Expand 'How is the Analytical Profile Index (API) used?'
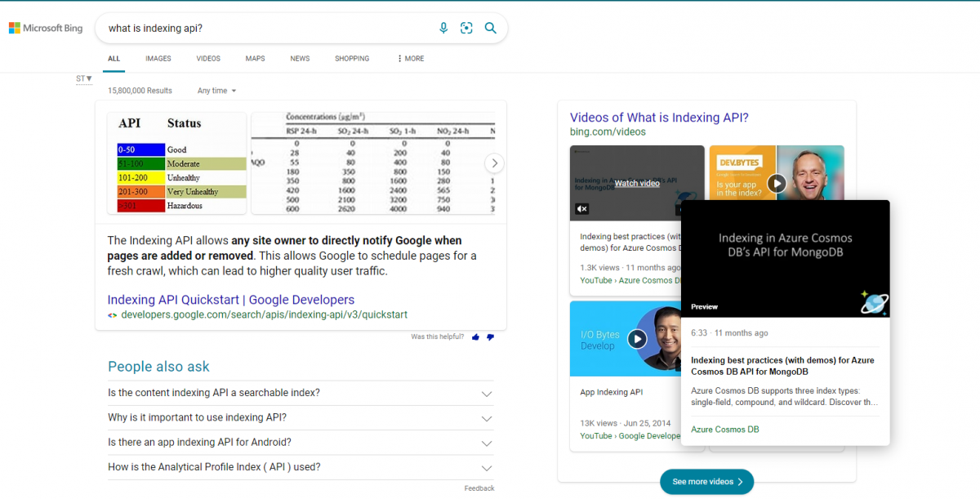Viewport: 980px width, 499px height. click(x=301, y=467)
